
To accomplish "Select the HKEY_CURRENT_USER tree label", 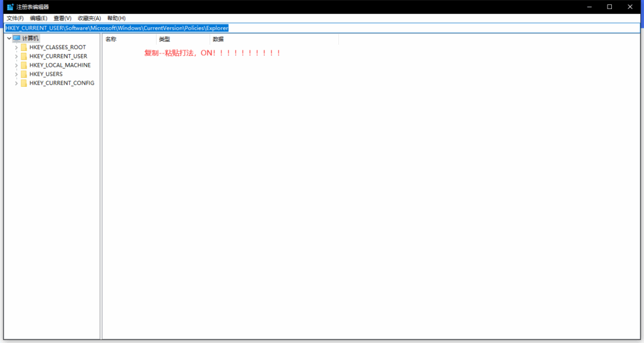I will coord(58,56).
